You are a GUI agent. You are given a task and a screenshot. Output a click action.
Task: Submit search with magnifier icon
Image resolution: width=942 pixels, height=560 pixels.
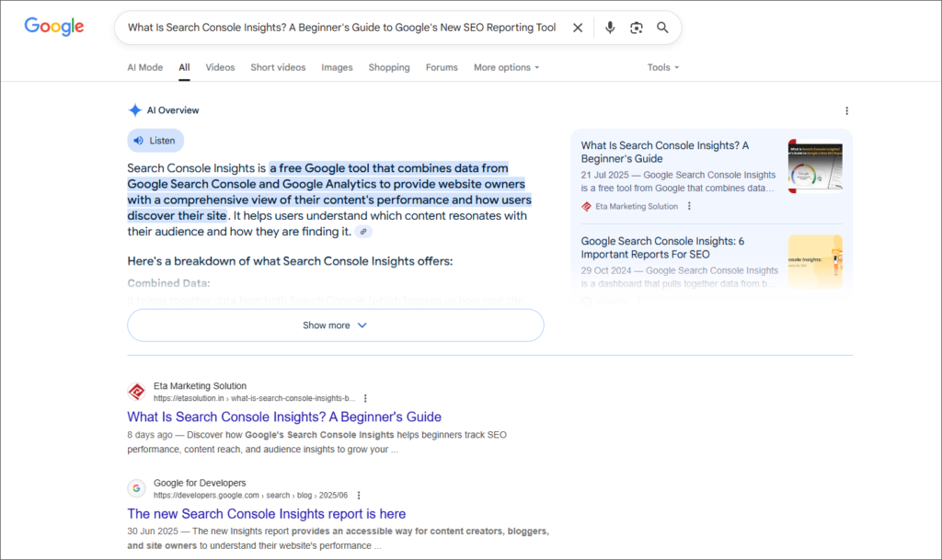662,28
